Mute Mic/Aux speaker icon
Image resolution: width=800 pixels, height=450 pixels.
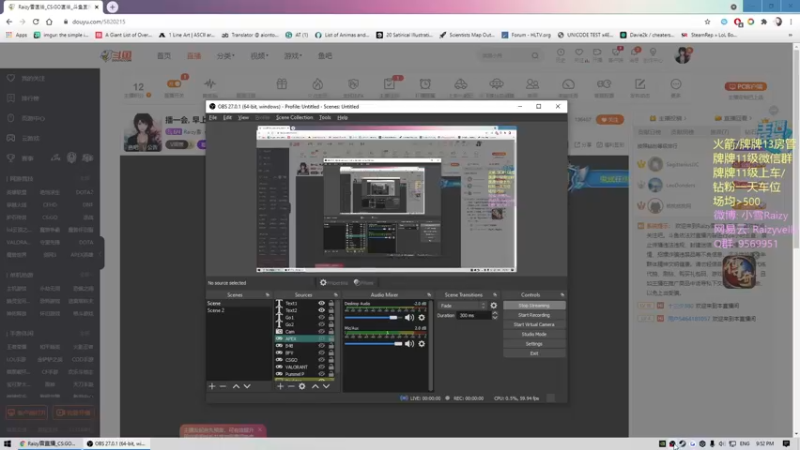(x=409, y=344)
